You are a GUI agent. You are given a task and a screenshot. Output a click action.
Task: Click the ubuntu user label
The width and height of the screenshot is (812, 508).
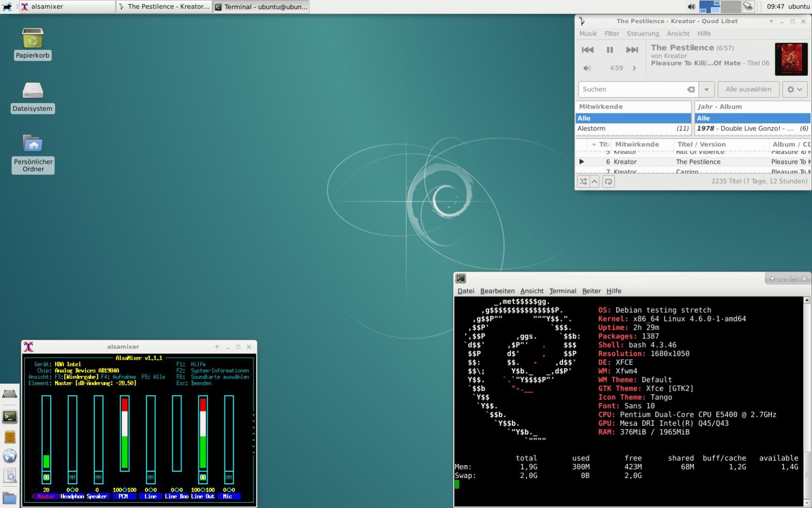(x=799, y=7)
